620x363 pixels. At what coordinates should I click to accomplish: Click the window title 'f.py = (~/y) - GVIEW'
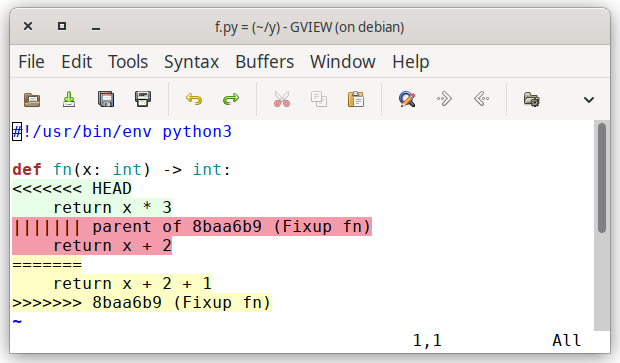pos(309,27)
